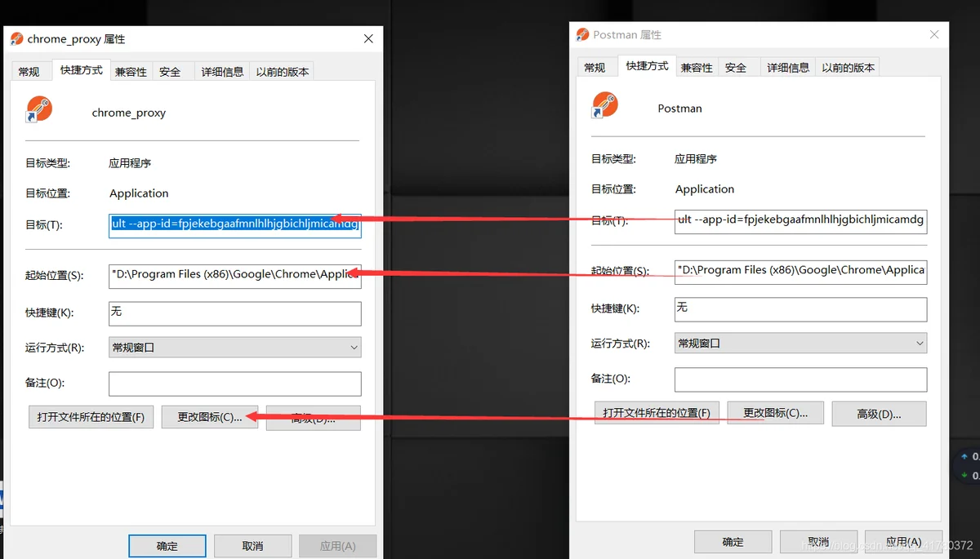Viewport: 980px width, 559px height.
Task: Click 应用 button in chrome_proxy window
Action: click(338, 546)
